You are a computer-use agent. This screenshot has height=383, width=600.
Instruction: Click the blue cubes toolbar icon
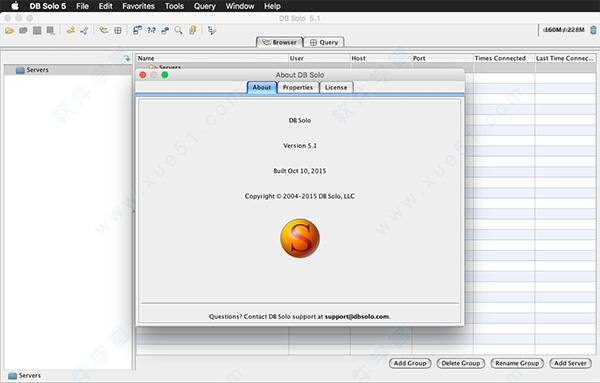[165, 30]
